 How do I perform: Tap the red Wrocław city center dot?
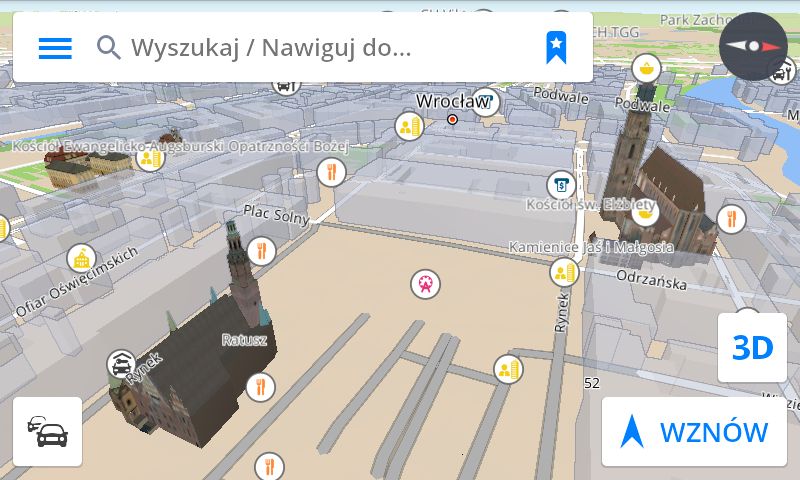pyautogui.click(x=452, y=119)
